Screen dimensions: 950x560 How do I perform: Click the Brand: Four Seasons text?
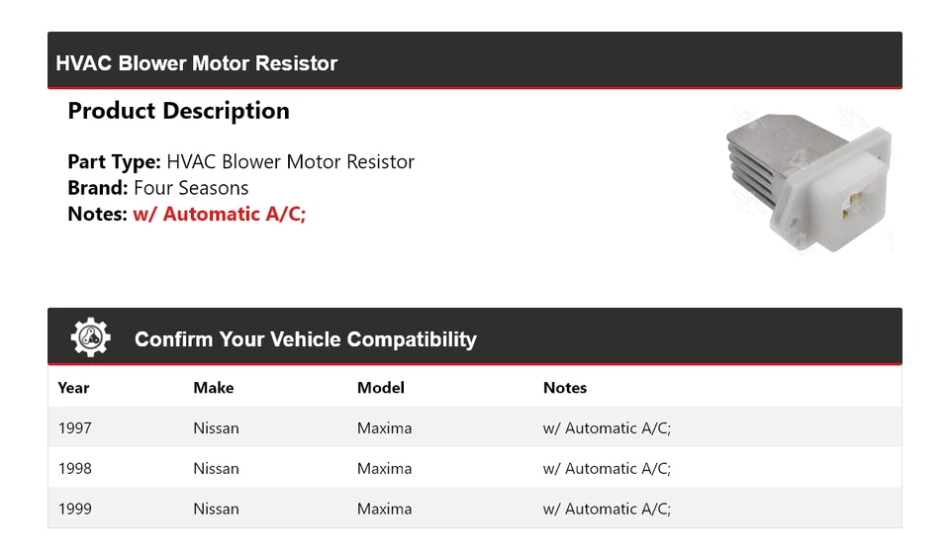pyautogui.click(x=158, y=188)
